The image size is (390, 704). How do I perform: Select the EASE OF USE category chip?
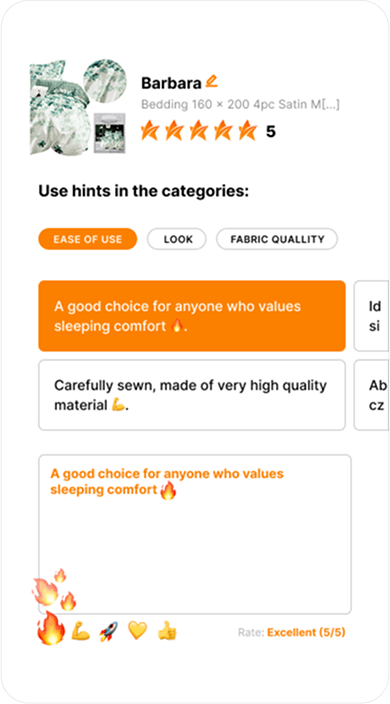tap(88, 239)
